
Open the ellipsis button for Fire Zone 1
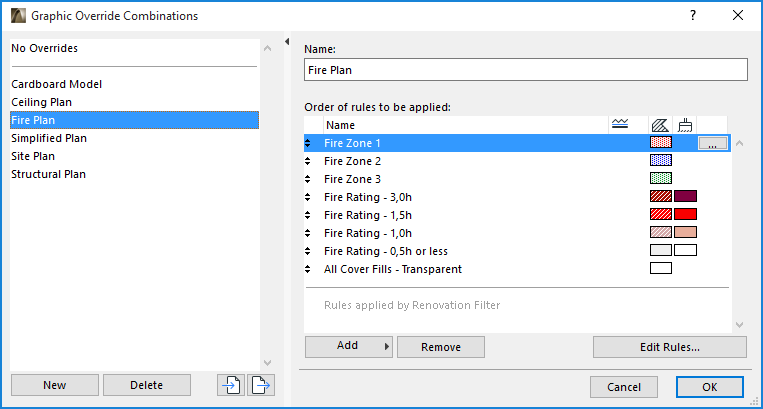711,144
